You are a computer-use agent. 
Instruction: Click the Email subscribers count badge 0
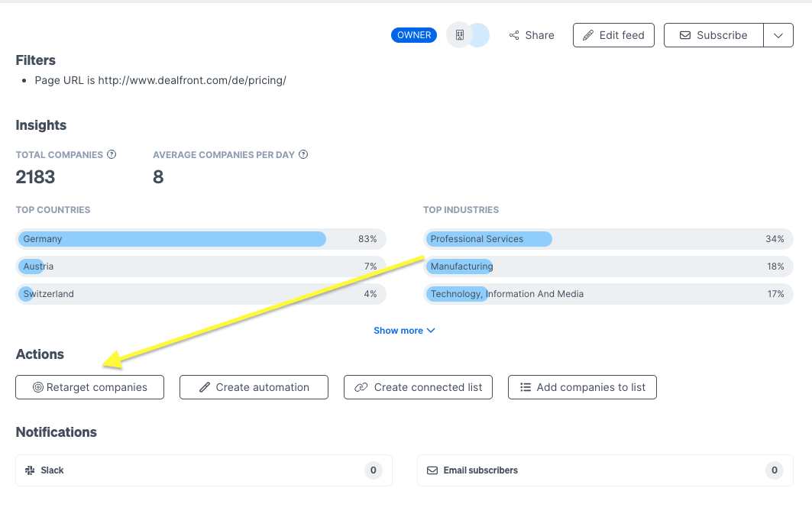pos(775,470)
